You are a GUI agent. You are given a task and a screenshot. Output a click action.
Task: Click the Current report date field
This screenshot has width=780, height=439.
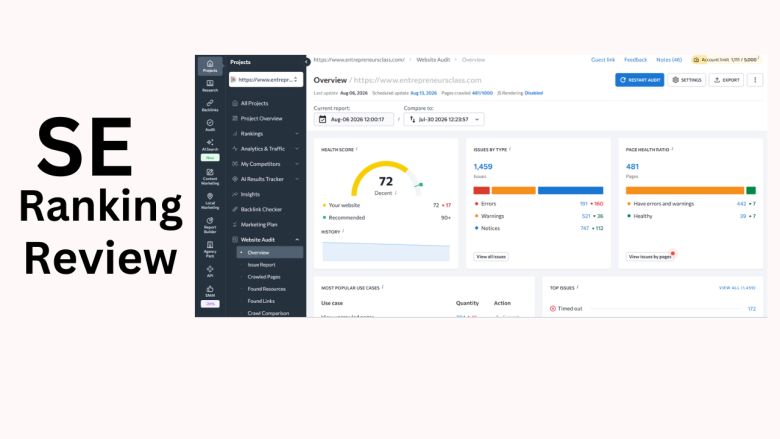tap(354, 119)
